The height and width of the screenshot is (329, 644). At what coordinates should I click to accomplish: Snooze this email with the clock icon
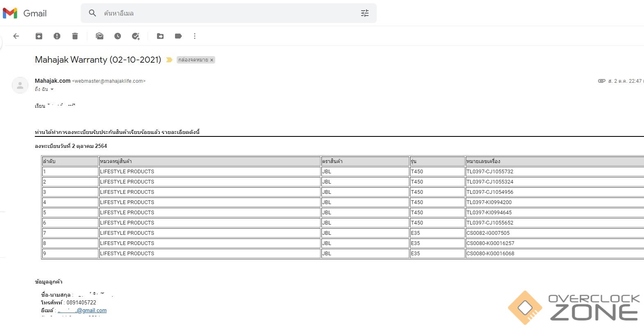118,36
